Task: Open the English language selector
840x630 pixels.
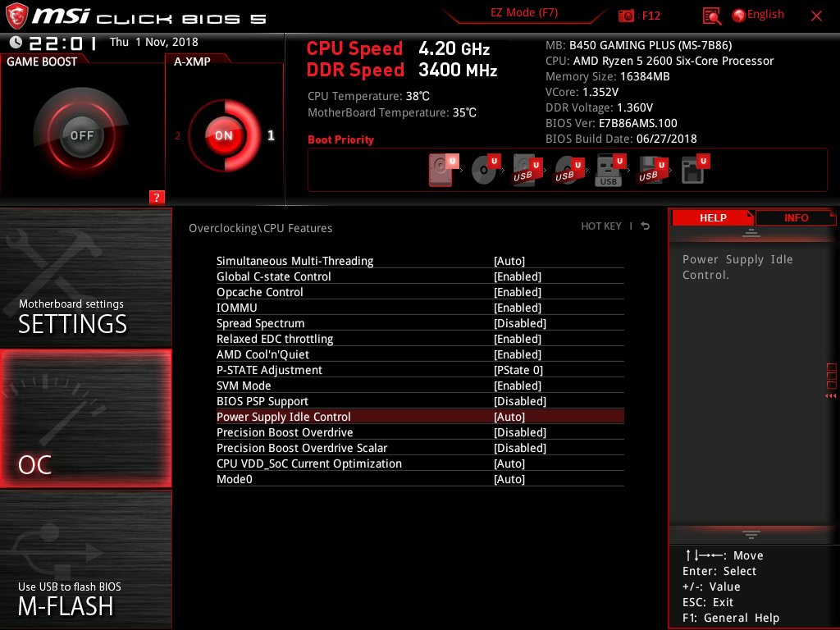Action: (x=765, y=15)
